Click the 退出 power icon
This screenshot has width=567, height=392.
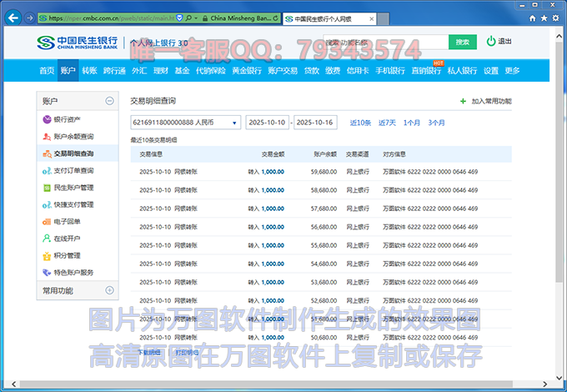(x=491, y=42)
